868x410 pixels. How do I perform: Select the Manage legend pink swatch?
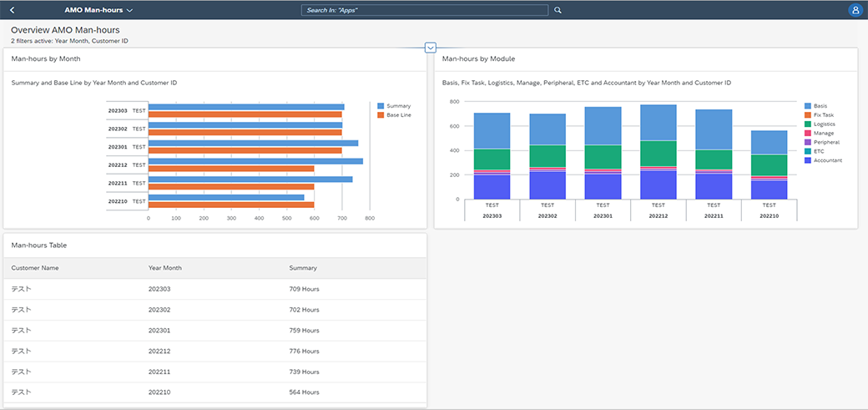pyautogui.click(x=808, y=133)
